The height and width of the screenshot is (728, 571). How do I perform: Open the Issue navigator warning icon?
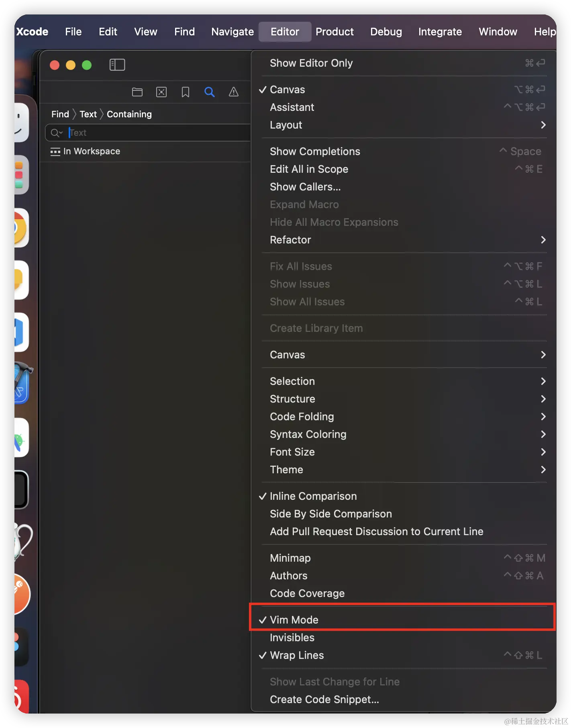point(233,92)
